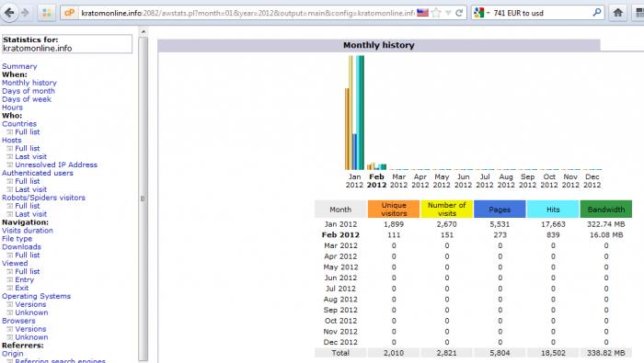
Task: Open the Entry pages link
Action: pos(24,279)
